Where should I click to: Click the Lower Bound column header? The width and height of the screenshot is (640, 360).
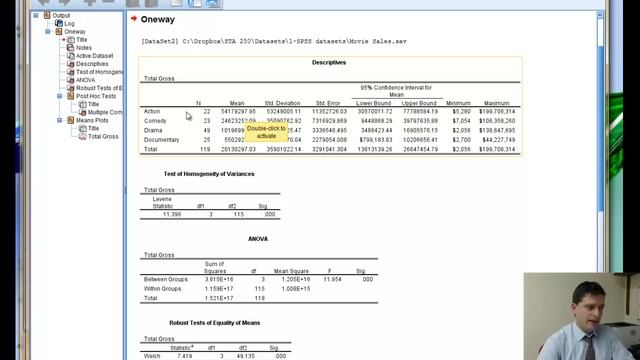pos(373,103)
